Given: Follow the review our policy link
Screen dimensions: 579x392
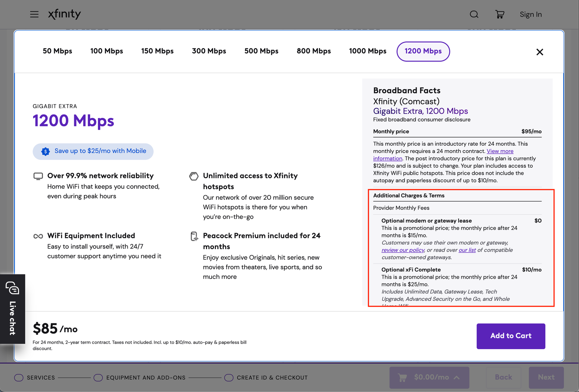Looking at the screenshot, I should coord(403,250).
